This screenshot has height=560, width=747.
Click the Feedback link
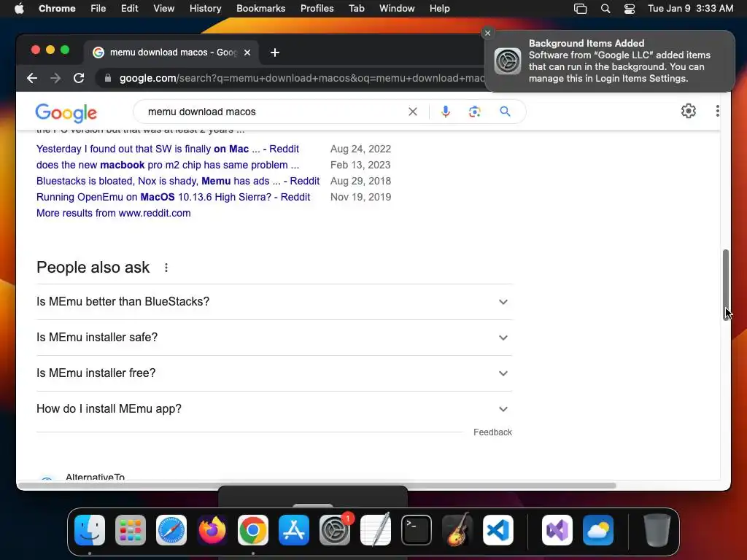492,432
